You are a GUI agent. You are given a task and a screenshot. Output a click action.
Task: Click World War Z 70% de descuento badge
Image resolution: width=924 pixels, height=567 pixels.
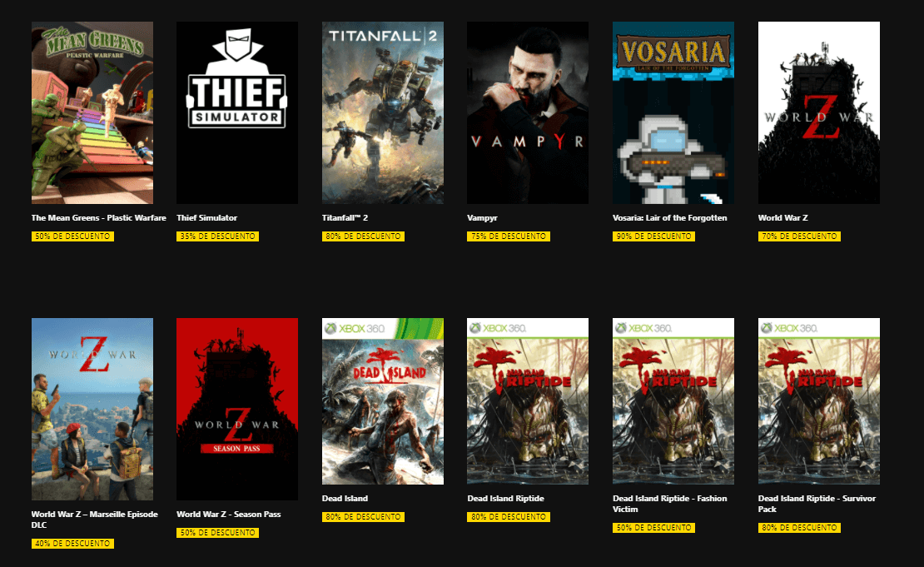[799, 236]
